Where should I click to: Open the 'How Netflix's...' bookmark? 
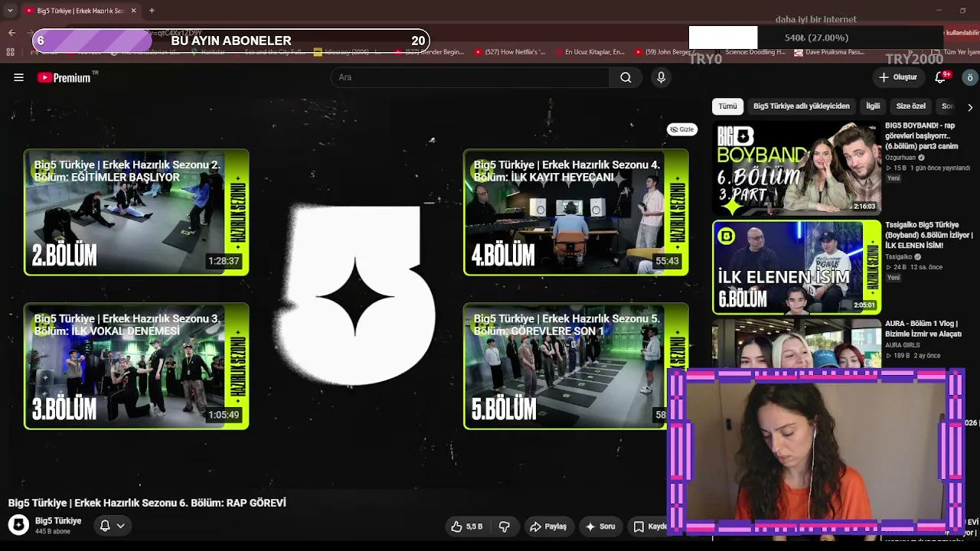[511, 52]
